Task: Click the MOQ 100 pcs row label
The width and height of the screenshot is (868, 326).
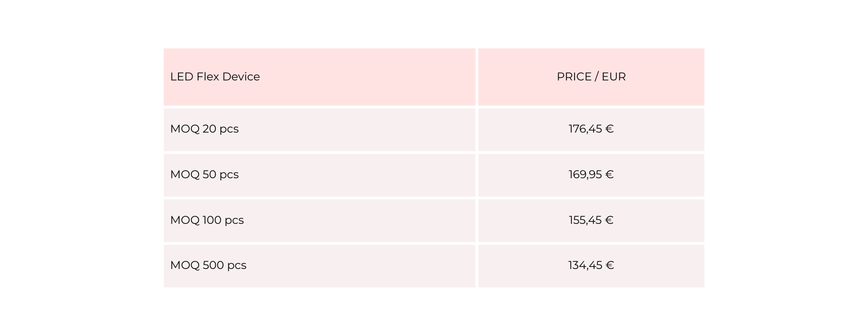Action: coord(207,220)
